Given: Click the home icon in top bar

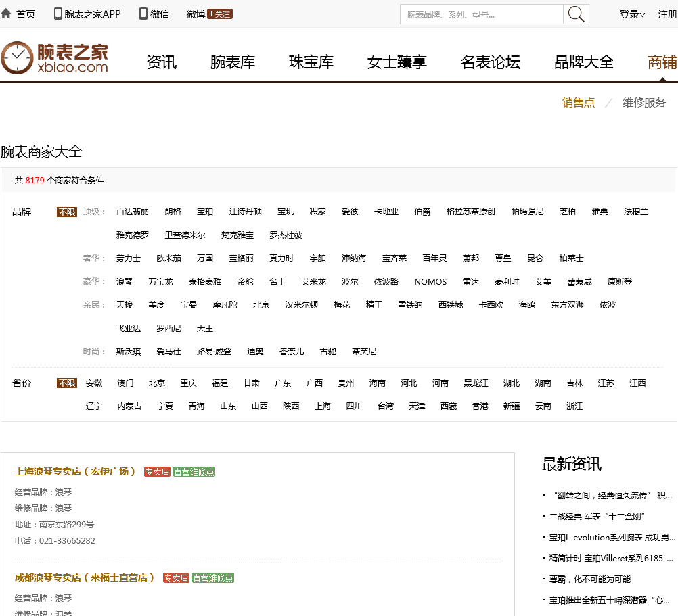Looking at the screenshot, I should [x=6, y=14].
